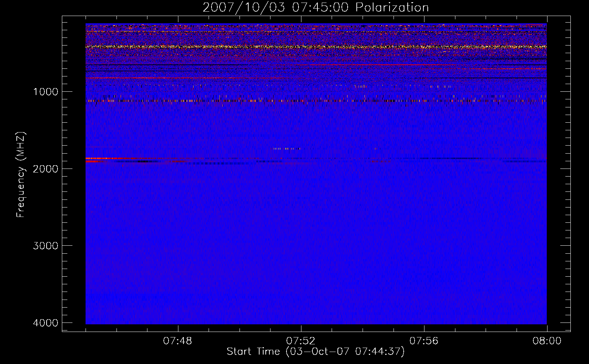Image resolution: width=589 pixels, height=364 pixels.
Task: Click the 'Frequency (MHZ)' axis label
Action: (x=21, y=175)
